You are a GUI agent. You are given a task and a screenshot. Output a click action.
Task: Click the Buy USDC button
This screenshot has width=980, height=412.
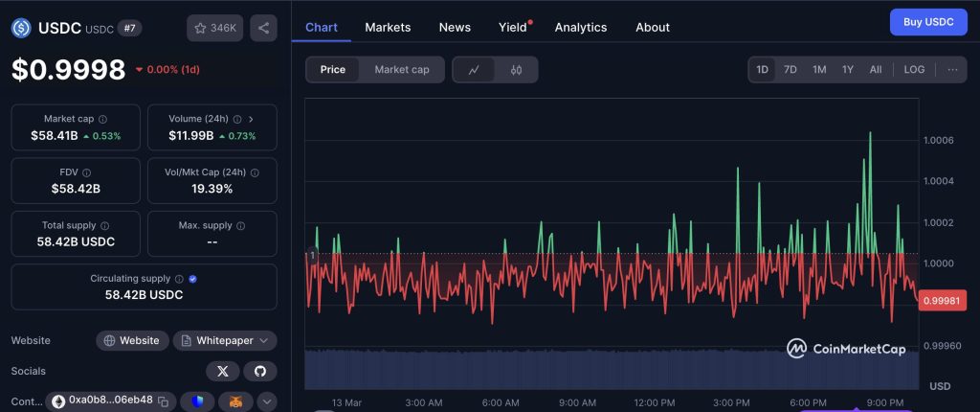tap(928, 22)
